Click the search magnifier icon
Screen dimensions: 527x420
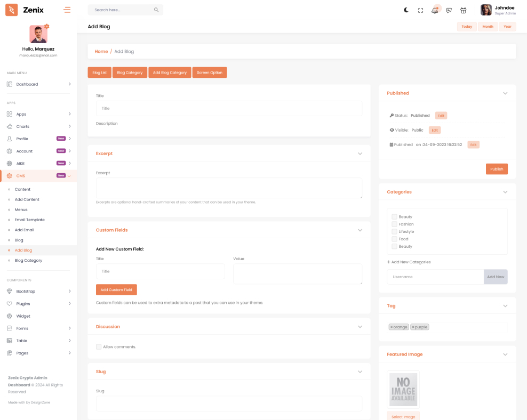coord(156,10)
